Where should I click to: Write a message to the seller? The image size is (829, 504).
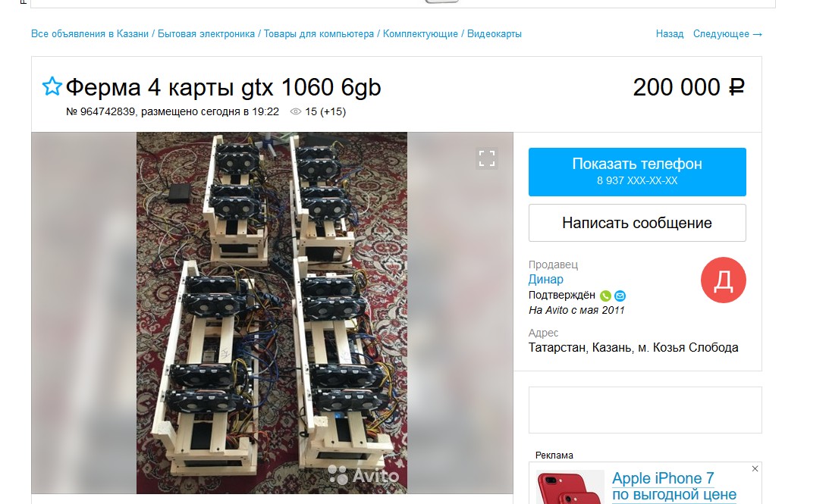[x=637, y=223]
